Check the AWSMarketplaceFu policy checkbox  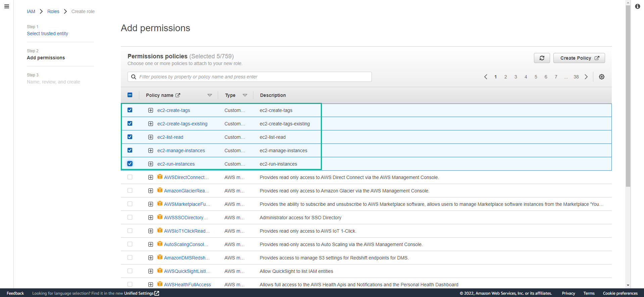(x=130, y=204)
